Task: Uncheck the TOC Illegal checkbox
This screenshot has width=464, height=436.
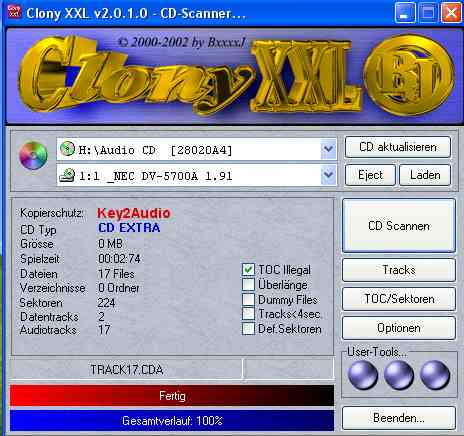Action: click(x=248, y=269)
